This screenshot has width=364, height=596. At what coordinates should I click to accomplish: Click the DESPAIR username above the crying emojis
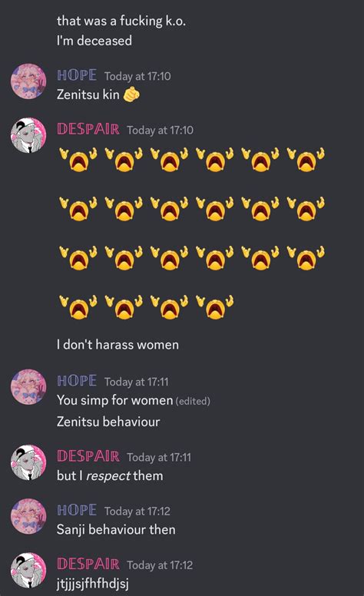tap(88, 129)
